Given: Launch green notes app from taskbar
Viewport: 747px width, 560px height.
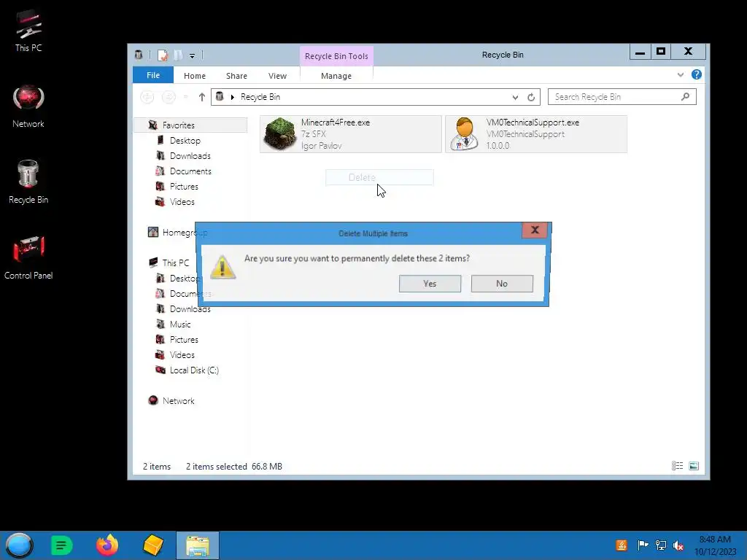Looking at the screenshot, I should pyautogui.click(x=61, y=545).
